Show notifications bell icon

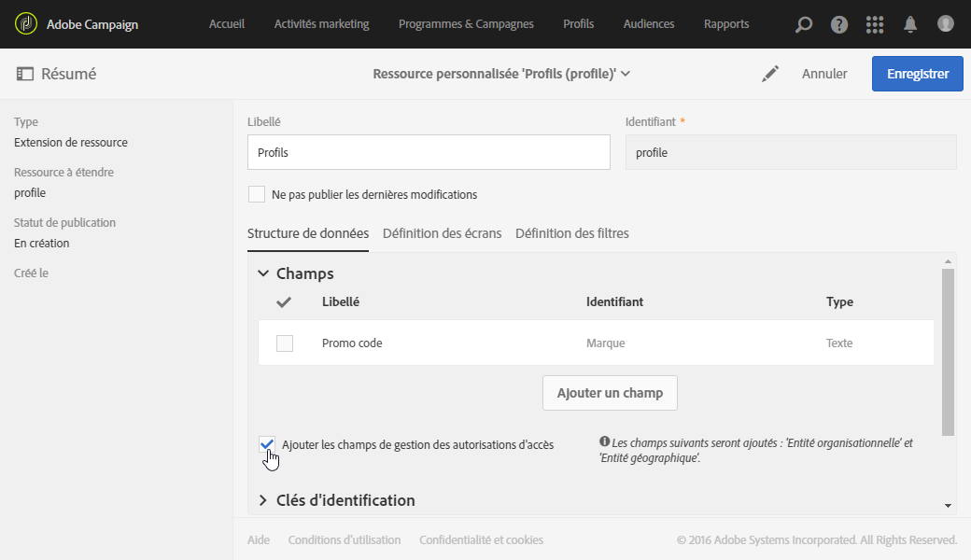[910, 24]
